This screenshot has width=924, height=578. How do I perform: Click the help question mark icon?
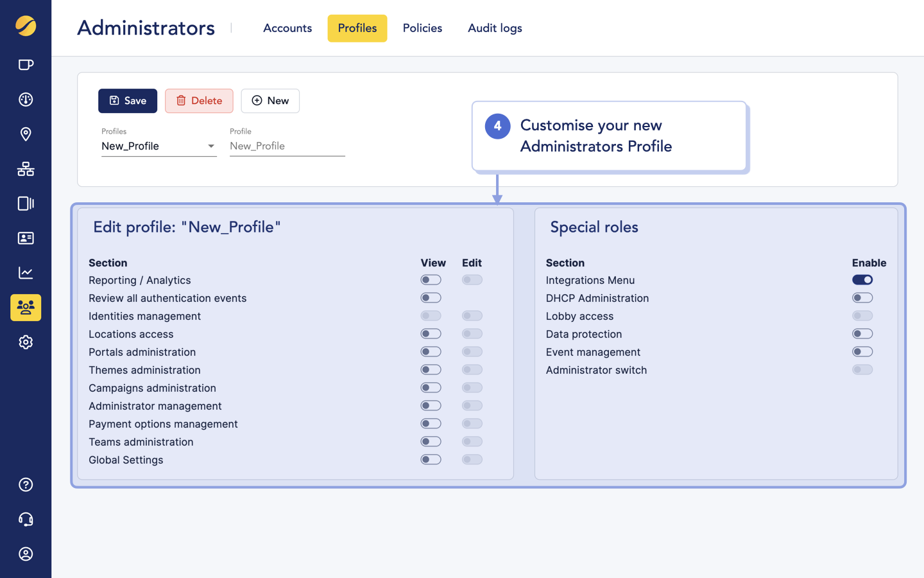pos(26,484)
